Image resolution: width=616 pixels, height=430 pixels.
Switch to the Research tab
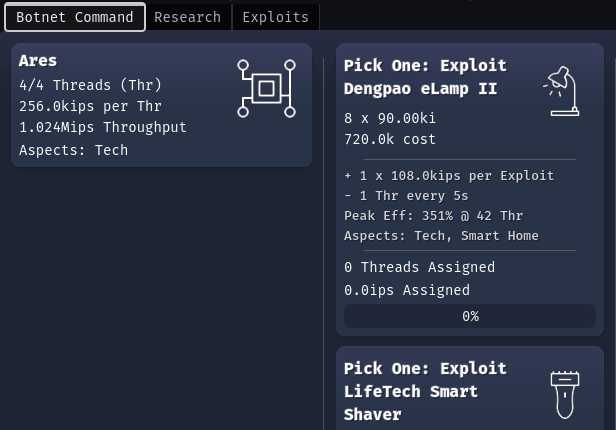pos(188,17)
